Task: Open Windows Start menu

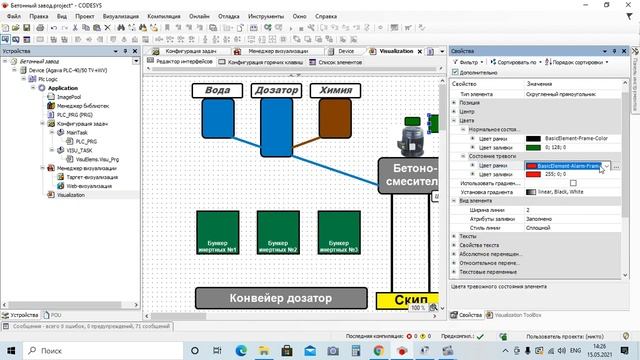Action: tap(11, 350)
